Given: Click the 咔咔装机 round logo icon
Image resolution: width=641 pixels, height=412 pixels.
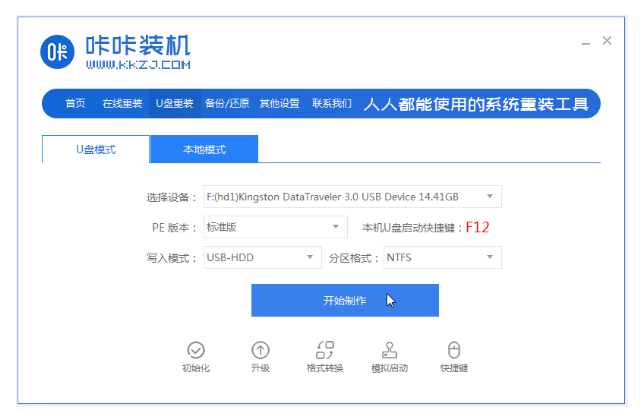Looking at the screenshot, I should coord(57,52).
